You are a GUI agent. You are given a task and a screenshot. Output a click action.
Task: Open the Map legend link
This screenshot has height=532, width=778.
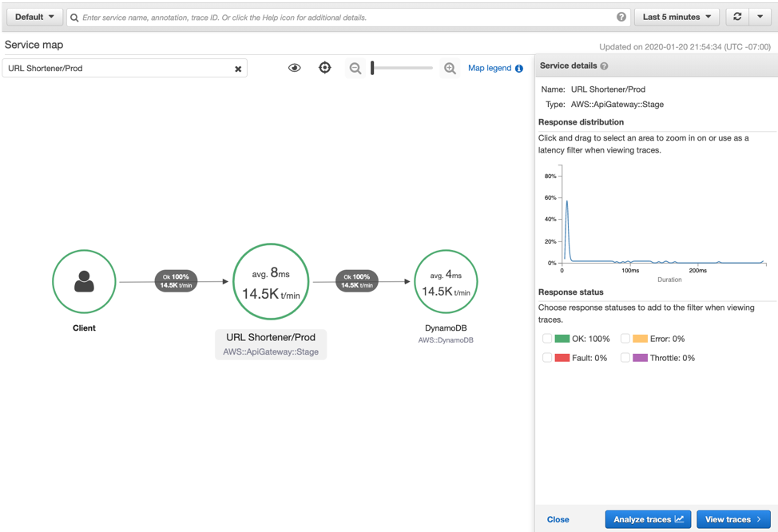pyautogui.click(x=489, y=68)
